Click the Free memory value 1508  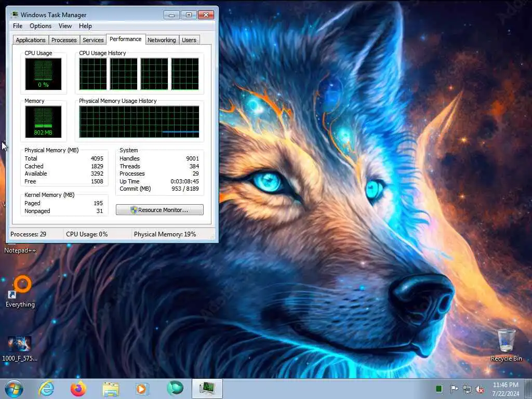pos(97,181)
